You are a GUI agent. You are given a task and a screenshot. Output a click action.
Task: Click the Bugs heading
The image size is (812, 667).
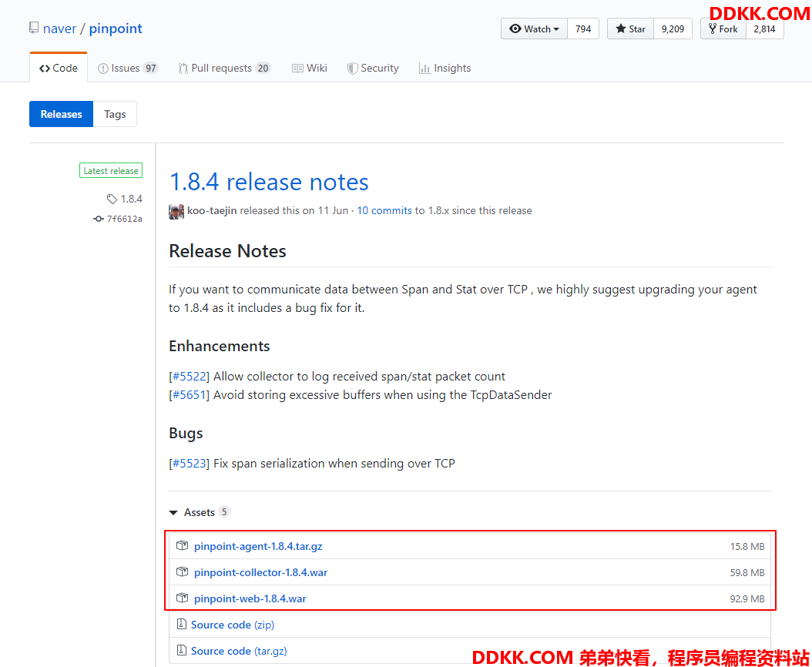[x=186, y=434]
